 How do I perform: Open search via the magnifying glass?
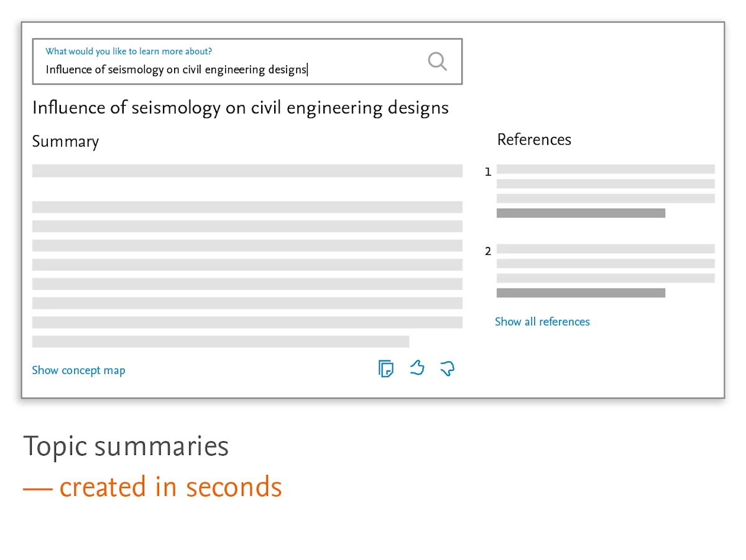[437, 62]
